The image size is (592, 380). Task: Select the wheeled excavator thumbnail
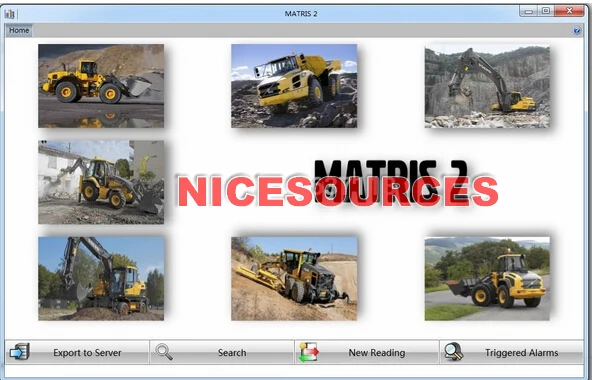point(101,279)
